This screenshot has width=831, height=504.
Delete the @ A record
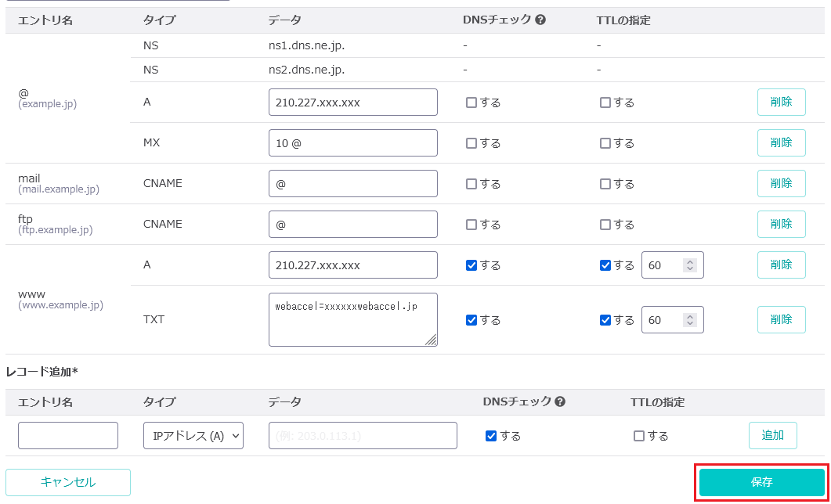click(781, 103)
